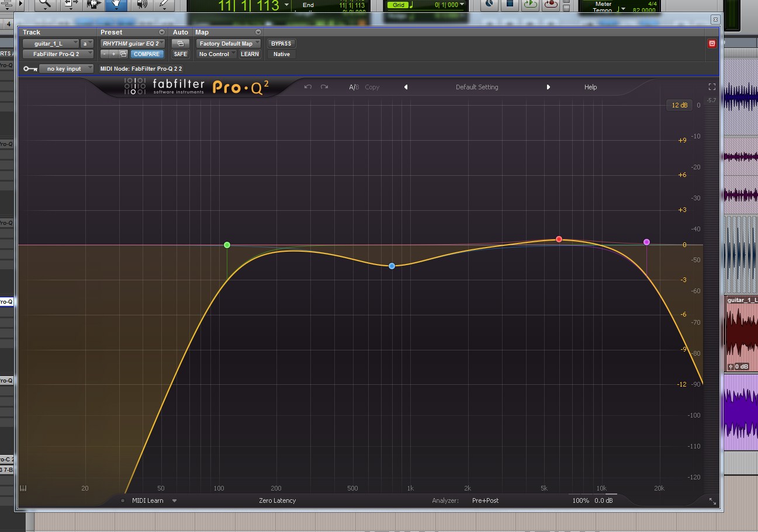Go to next FabFilter preset
The image size is (758, 532).
click(548, 87)
